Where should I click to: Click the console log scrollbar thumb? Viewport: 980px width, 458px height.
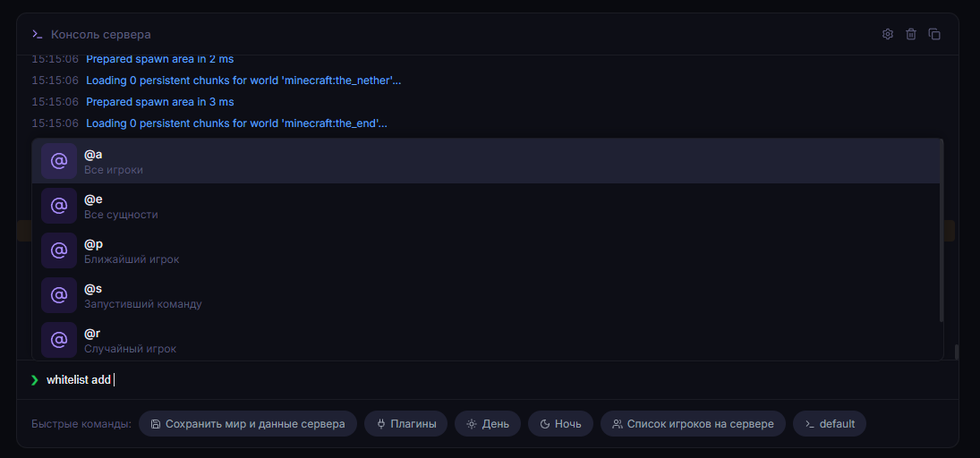click(x=956, y=352)
